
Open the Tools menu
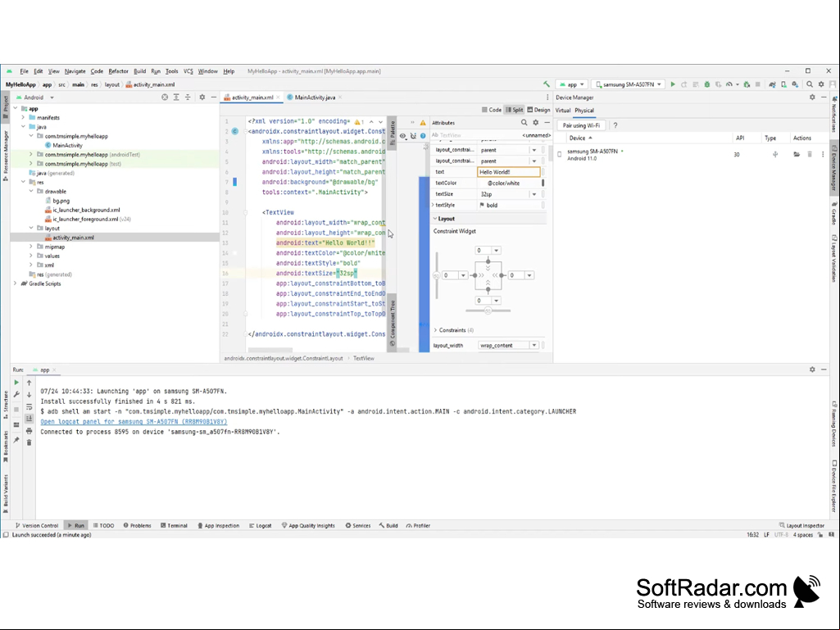point(171,71)
